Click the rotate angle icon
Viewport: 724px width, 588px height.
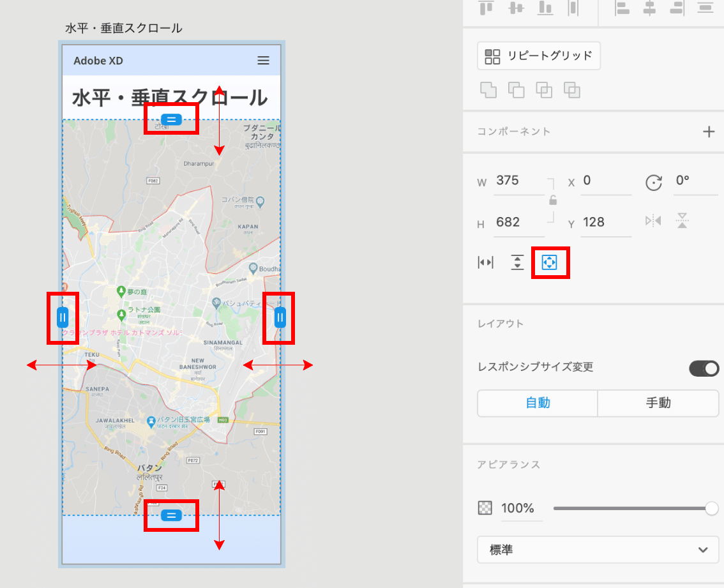coord(653,183)
